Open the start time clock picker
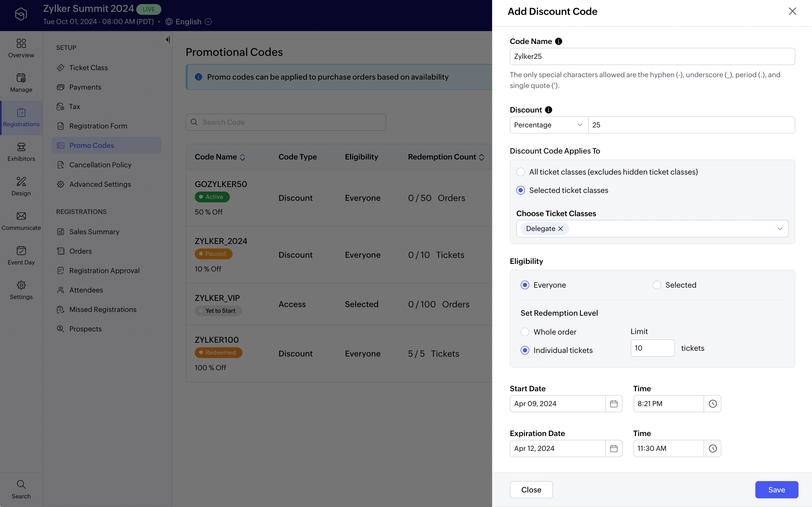The image size is (812, 507). (x=712, y=404)
